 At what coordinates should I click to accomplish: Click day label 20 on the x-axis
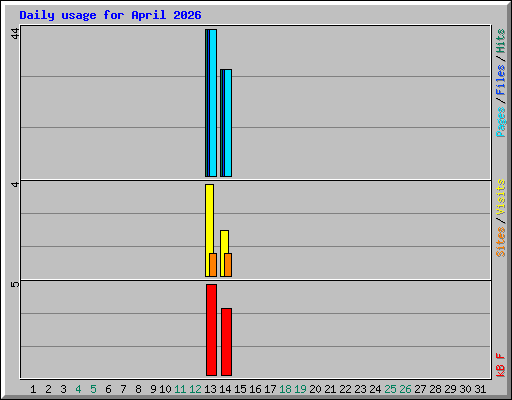pos(315,389)
